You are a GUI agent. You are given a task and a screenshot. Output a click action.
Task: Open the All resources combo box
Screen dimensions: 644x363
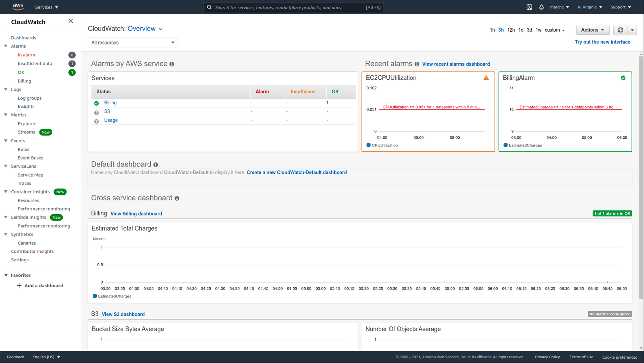pyautogui.click(x=133, y=42)
